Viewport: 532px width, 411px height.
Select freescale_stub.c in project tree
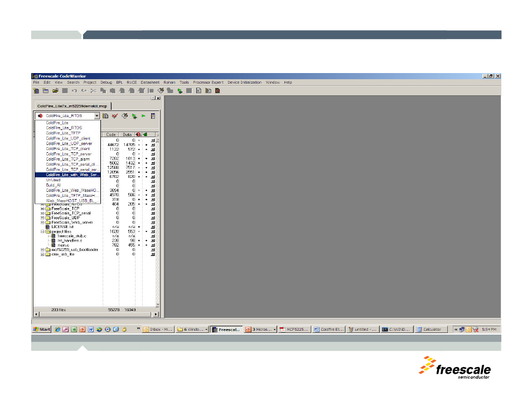[71, 236]
